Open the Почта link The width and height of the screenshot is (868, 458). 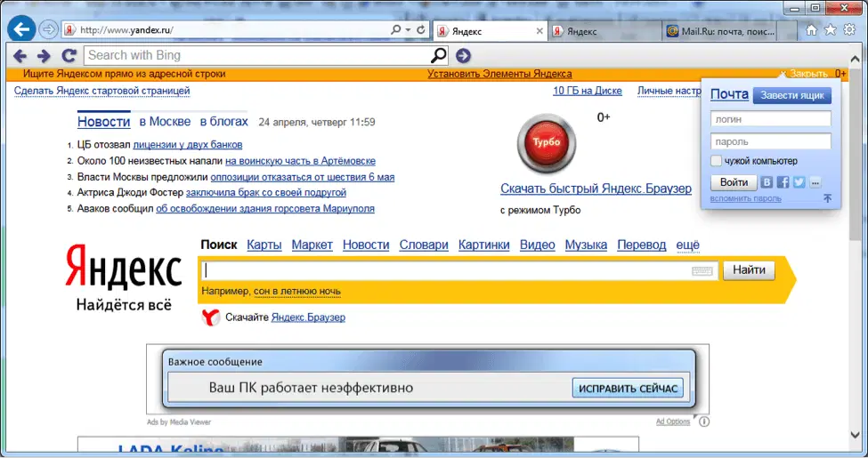coord(729,94)
